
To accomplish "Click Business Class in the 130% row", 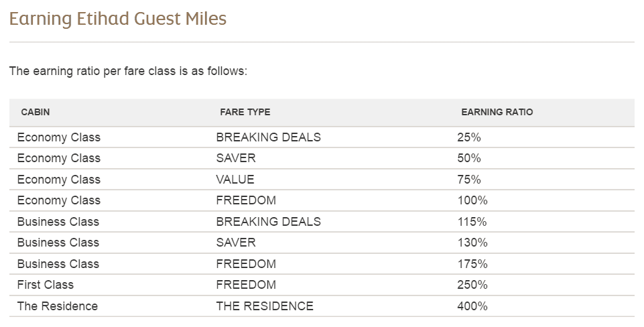I will pos(58,243).
